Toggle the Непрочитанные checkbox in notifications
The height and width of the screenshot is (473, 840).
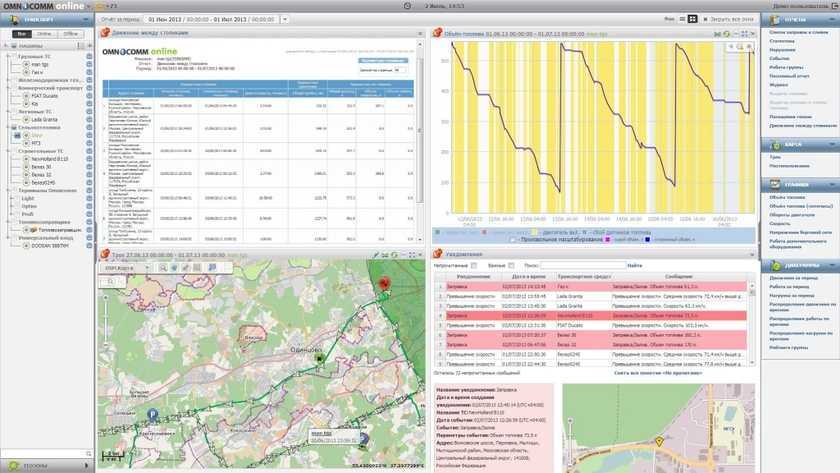(x=473, y=265)
